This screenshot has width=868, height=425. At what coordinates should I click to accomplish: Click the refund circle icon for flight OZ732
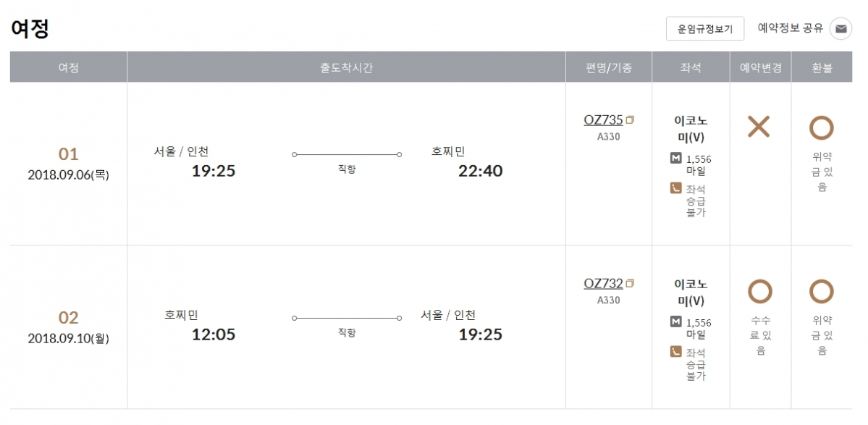pos(822,291)
